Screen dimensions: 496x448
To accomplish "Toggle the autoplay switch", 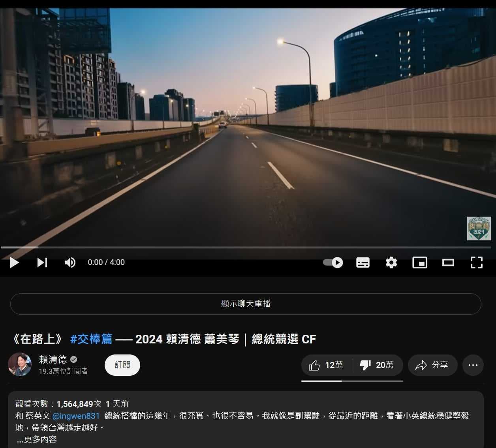I will tap(333, 262).
